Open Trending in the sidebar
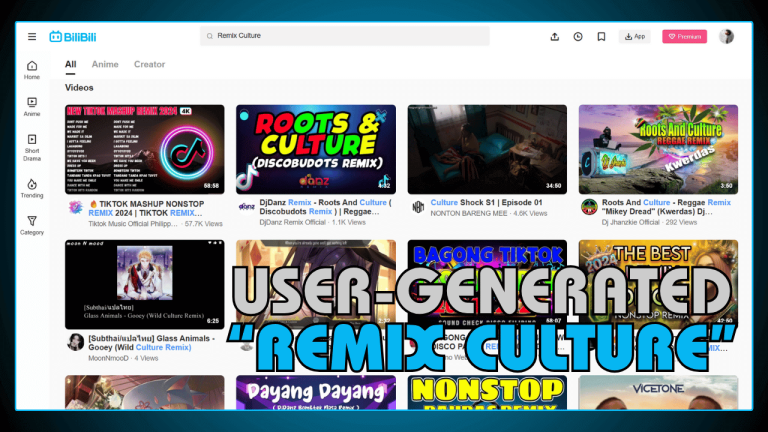The width and height of the screenshot is (768, 432). 32,188
